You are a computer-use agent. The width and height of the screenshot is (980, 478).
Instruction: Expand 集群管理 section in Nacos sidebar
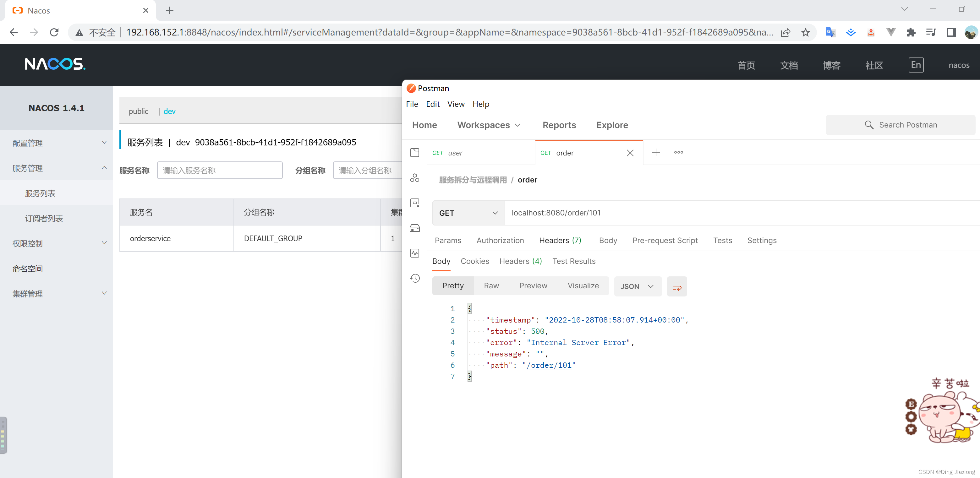[56, 294]
